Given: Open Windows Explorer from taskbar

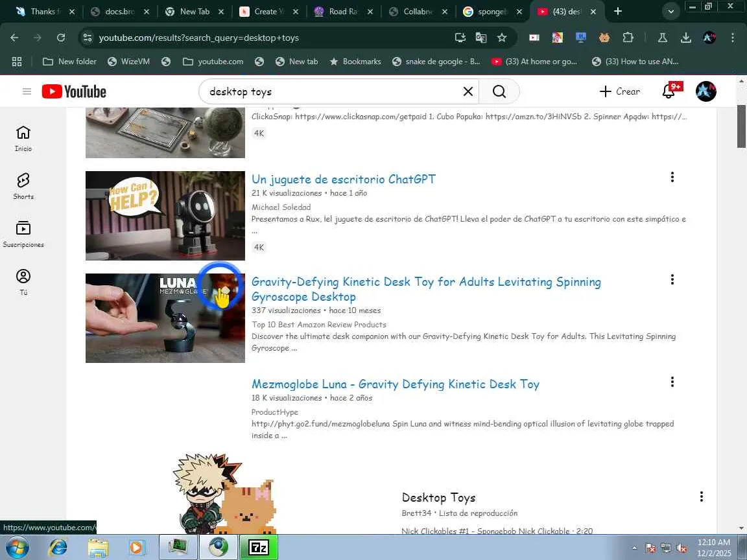Looking at the screenshot, I should pos(98,548).
